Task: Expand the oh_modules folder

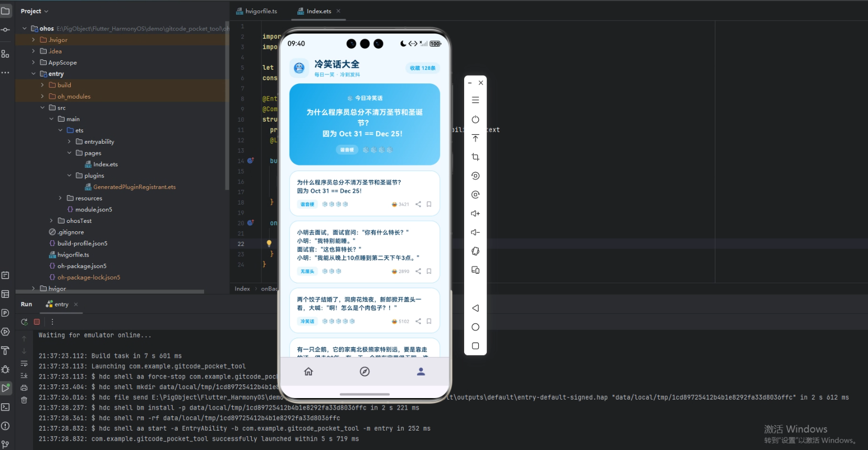Action: (42, 97)
